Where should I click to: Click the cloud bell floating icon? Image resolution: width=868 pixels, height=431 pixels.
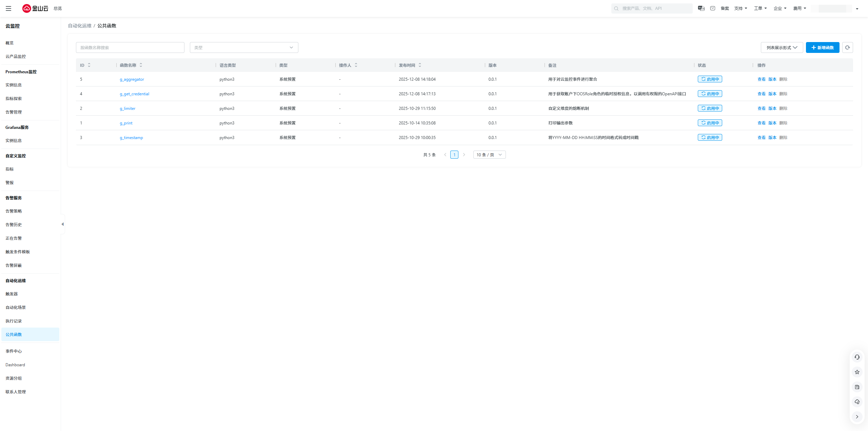[x=857, y=402]
